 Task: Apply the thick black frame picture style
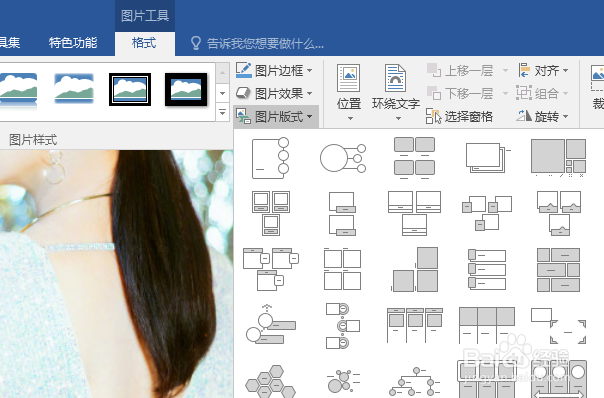(x=186, y=89)
